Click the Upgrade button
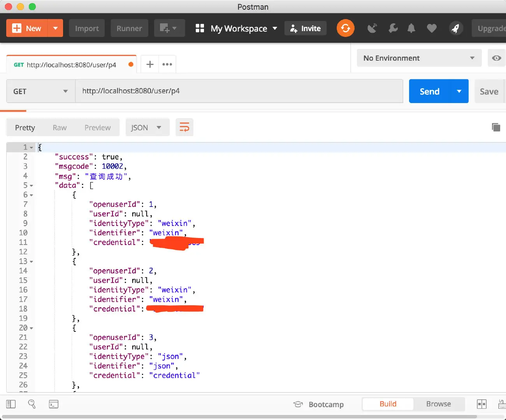The width and height of the screenshot is (506, 420). (x=489, y=28)
